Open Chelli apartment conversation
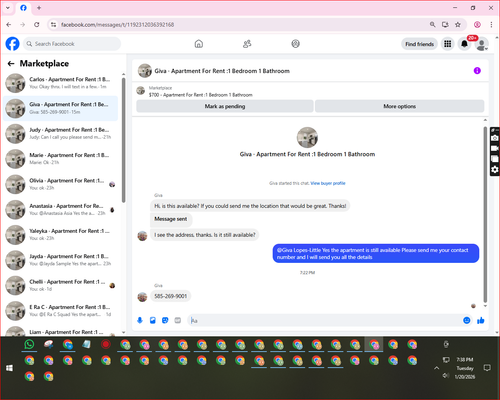Image resolution: width=500 pixels, height=400 pixels. (60, 286)
